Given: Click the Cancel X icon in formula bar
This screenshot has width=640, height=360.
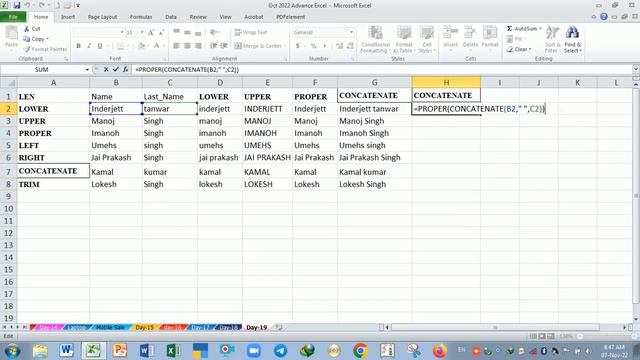Looking at the screenshot, I should (106, 69).
